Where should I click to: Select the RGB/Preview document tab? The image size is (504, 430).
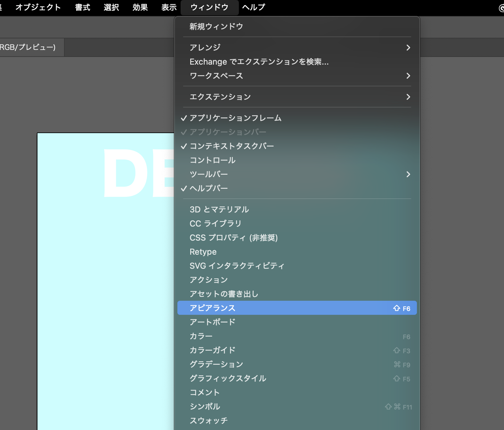[28, 47]
